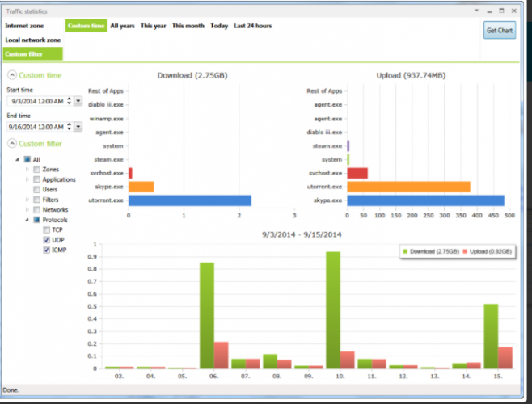The width and height of the screenshot is (532, 404).
Task: Click 'diablo iii.exe' label in Download chart
Action: click(x=106, y=104)
